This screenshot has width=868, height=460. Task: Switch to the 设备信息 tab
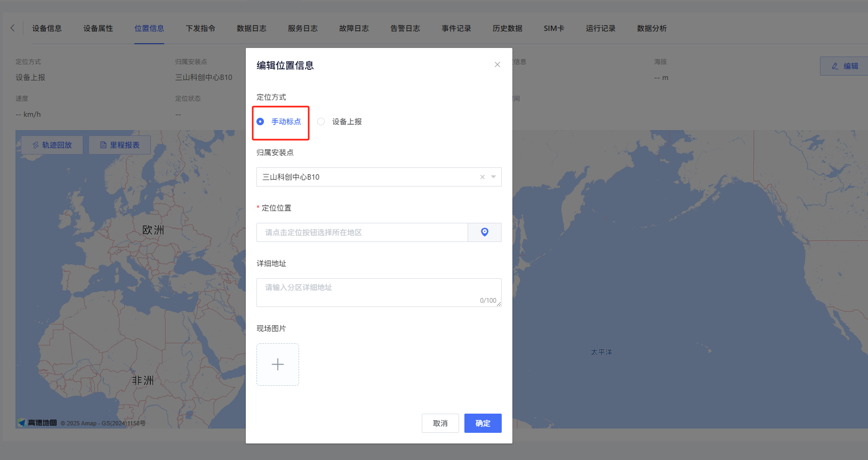[47, 28]
